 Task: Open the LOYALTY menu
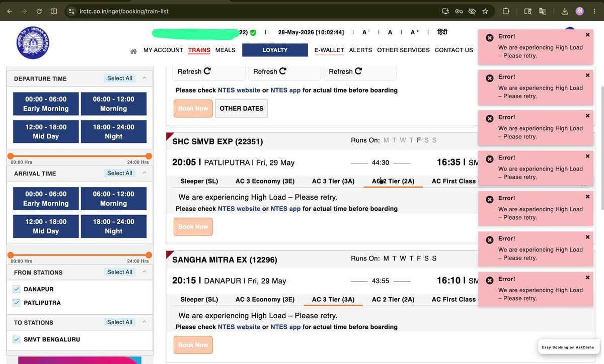point(275,50)
